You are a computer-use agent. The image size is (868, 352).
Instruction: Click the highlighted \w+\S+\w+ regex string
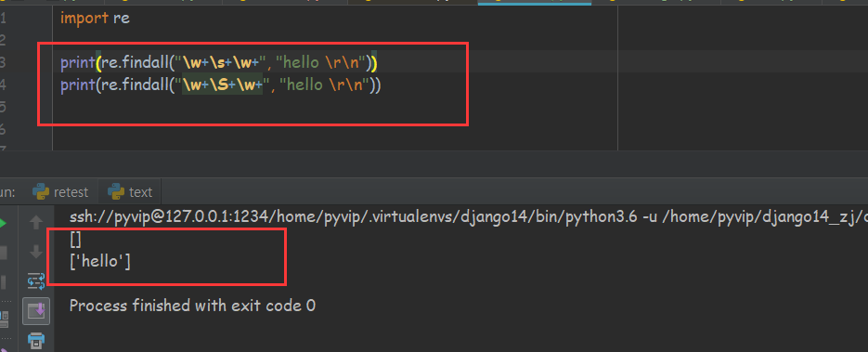pos(223,85)
